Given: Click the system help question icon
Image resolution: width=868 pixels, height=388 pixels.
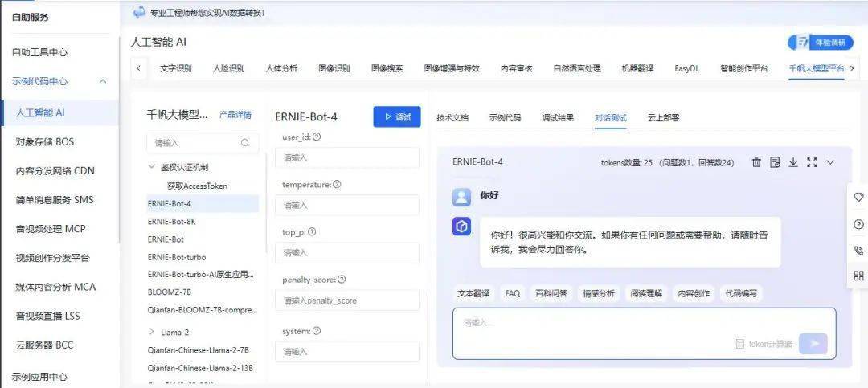Looking at the screenshot, I should click(317, 331).
